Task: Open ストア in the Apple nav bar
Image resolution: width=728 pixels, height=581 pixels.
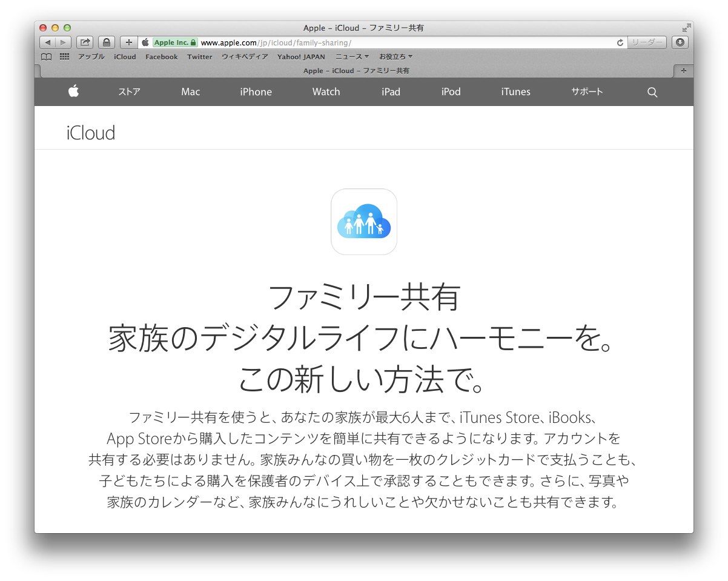Action: coord(129,91)
